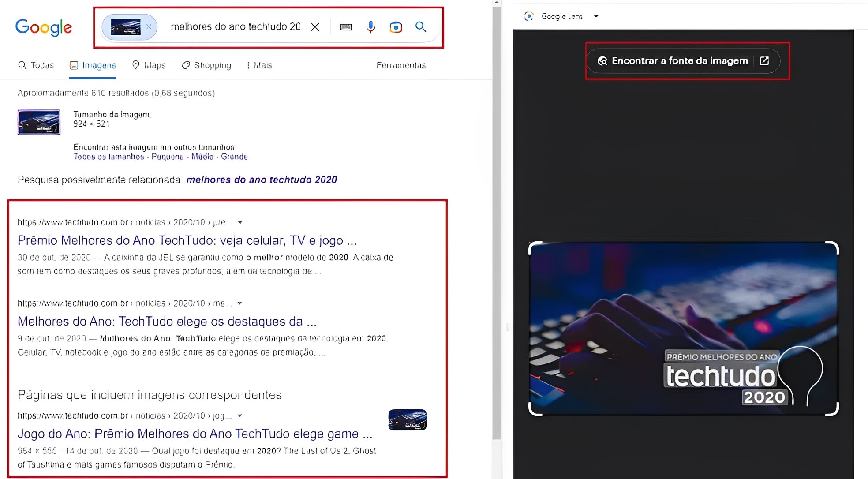This screenshot has width=868, height=479.
Task: Click thumbnail beside Jogo do Ano result
Action: 407,419
